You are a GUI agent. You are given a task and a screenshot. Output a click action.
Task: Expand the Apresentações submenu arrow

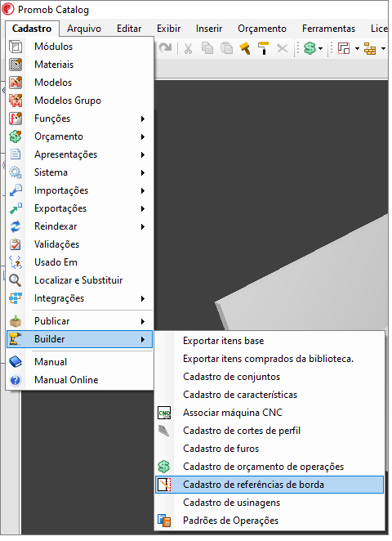pos(143,155)
